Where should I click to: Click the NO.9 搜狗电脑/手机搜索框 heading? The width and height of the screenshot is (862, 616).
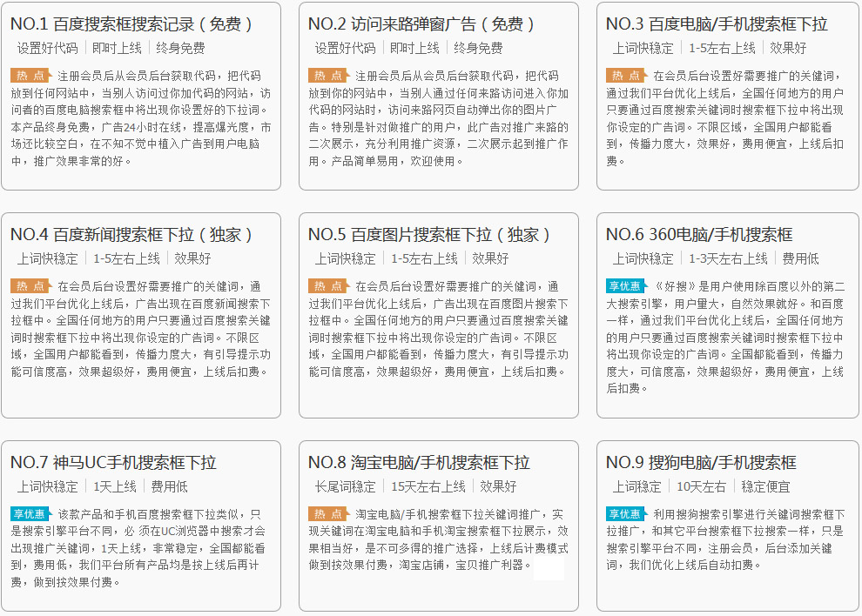click(x=701, y=463)
